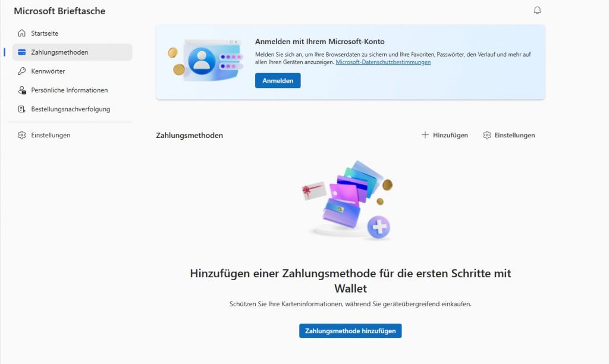The width and height of the screenshot is (609, 364).
Task: Click the notification bell icon
Action: click(x=538, y=11)
